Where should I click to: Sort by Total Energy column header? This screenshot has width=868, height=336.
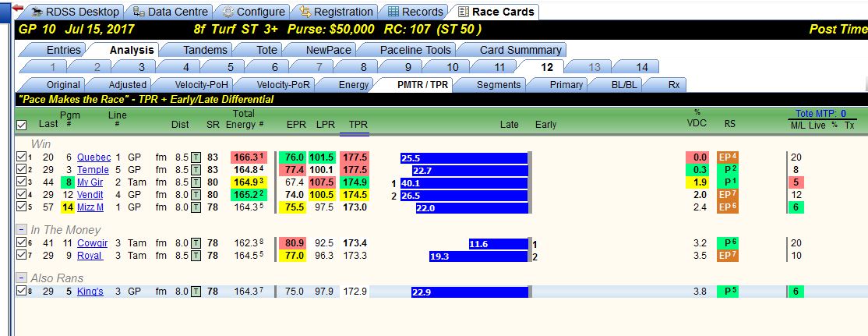(x=244, y=119)
